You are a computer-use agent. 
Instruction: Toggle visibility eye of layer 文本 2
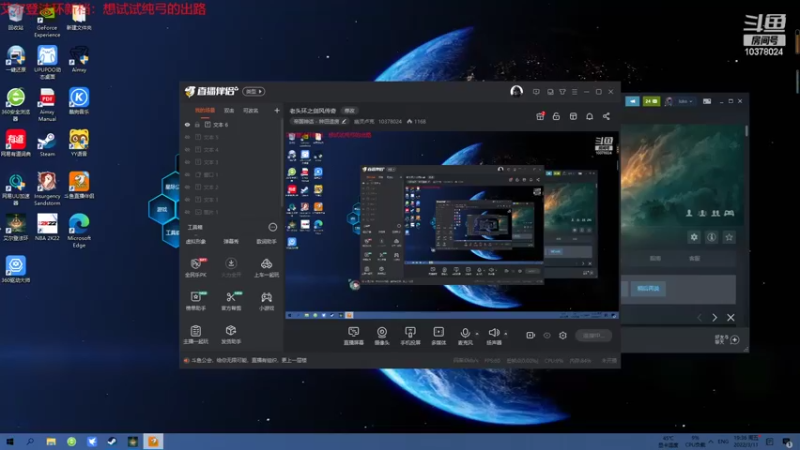187,187
